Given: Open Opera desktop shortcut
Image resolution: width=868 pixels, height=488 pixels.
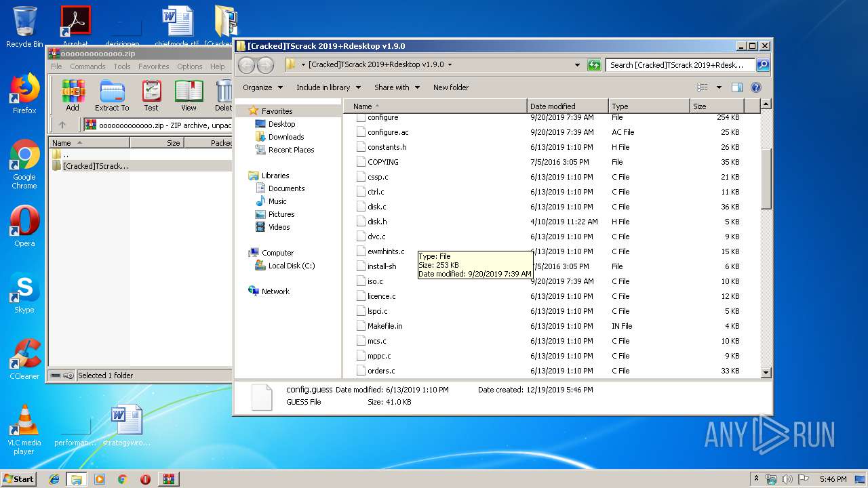Looking at the screenshot, I should pos(24,226).
